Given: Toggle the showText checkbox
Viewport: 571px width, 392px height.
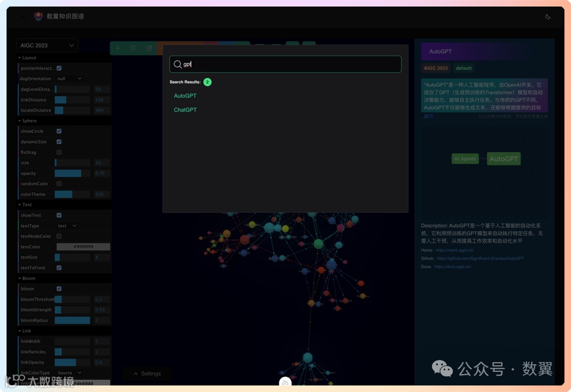Looking at the screenshot, I should (59, 215).
